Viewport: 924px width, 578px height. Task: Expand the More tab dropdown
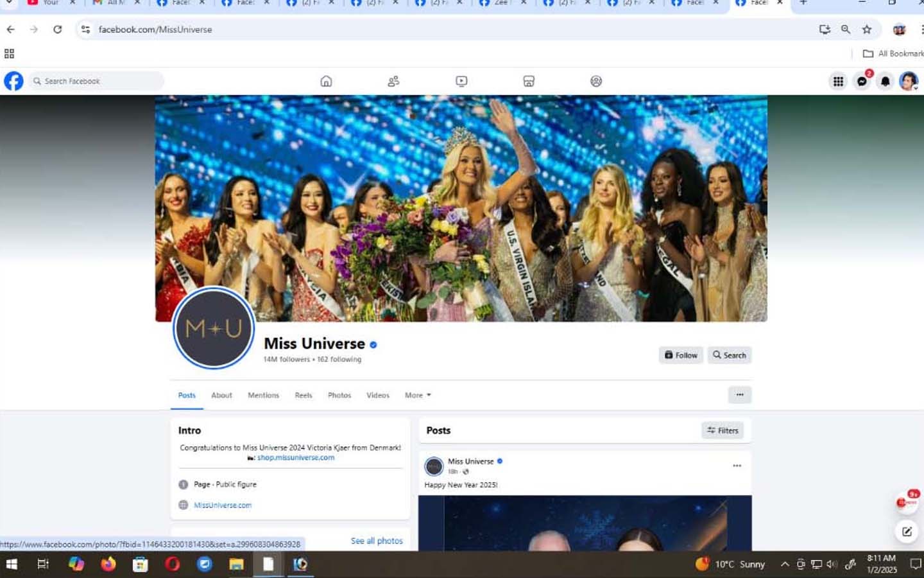click(418, 396)
